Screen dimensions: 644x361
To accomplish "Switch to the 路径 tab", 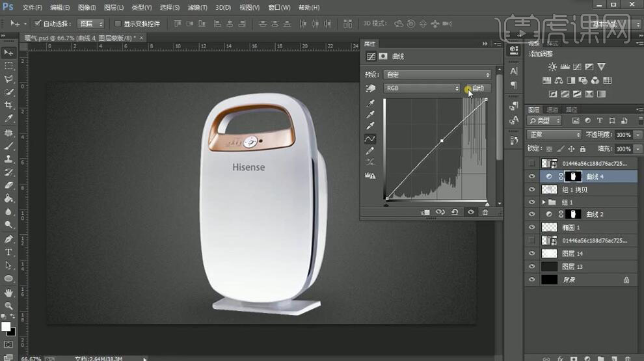I will point(571,110).
